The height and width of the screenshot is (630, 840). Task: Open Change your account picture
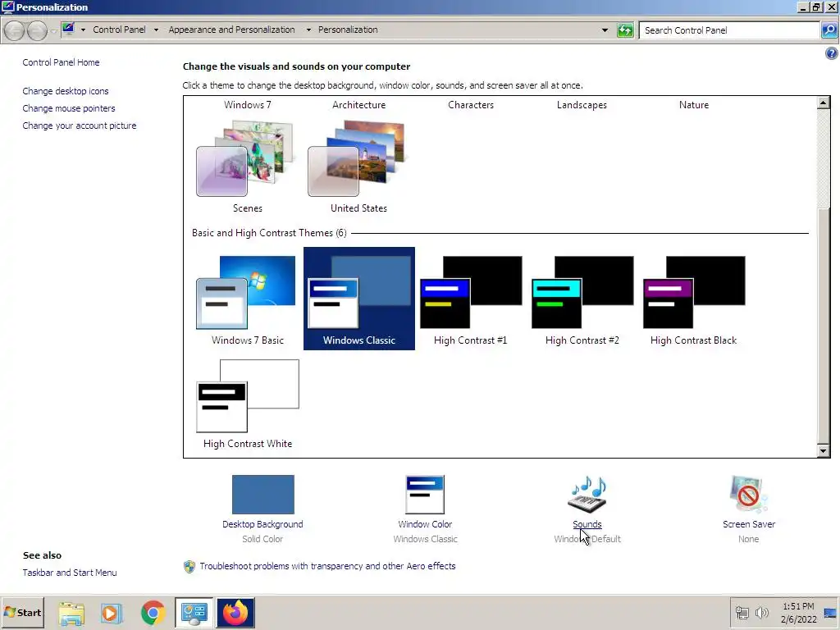[x=80, y=126]
